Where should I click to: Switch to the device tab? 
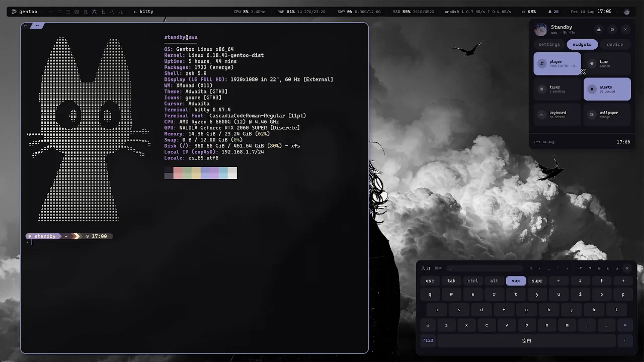(615, 44)
